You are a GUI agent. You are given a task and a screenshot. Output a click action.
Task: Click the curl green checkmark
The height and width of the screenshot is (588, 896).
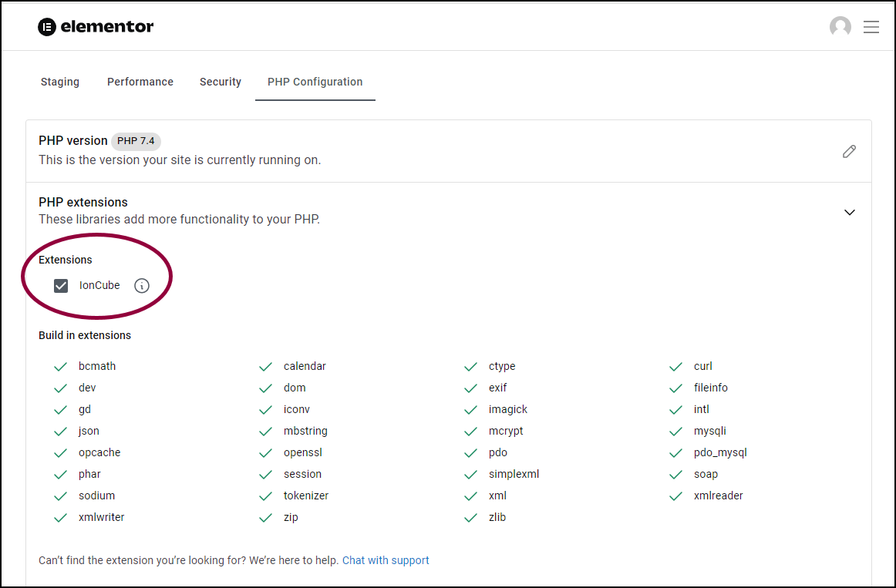pos(676,367)
